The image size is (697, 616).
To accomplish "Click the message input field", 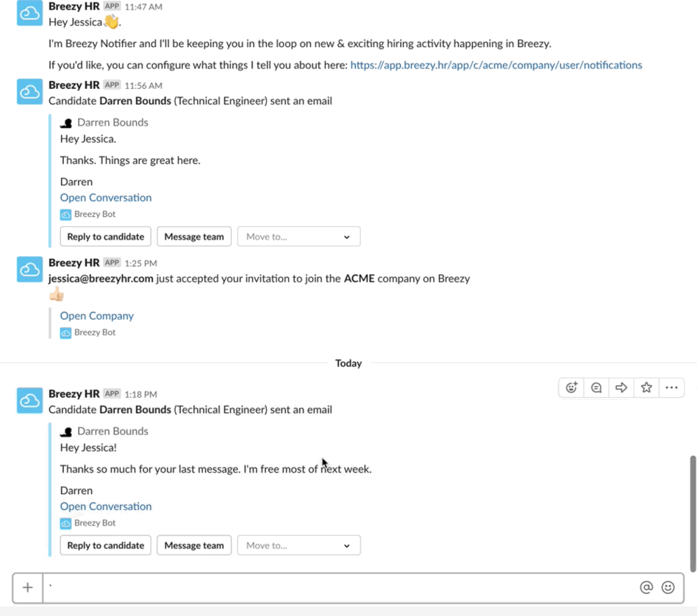I will 340,587.
